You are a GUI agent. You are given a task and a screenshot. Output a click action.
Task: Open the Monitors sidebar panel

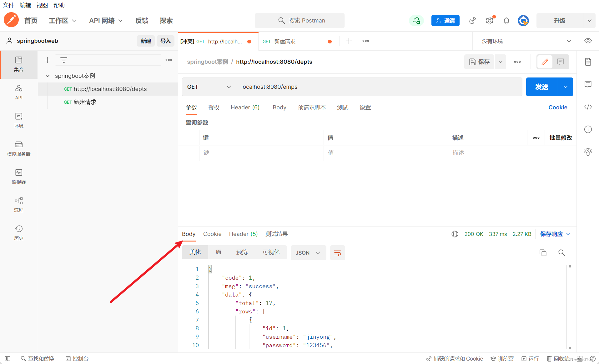tap(19, 177)
